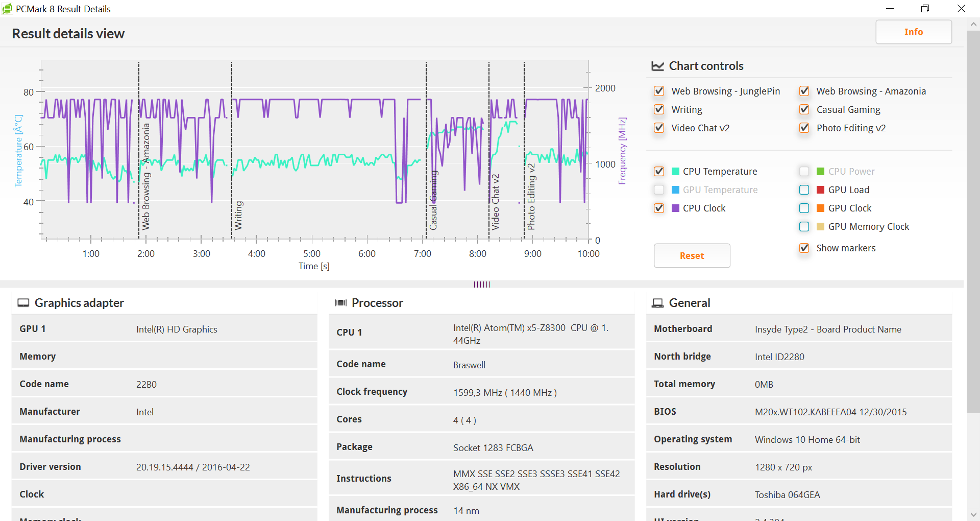The height and width of the screenshot is (521, 980).
Task: Click the GPU Load red color swatch
Action: pos(820,190)
